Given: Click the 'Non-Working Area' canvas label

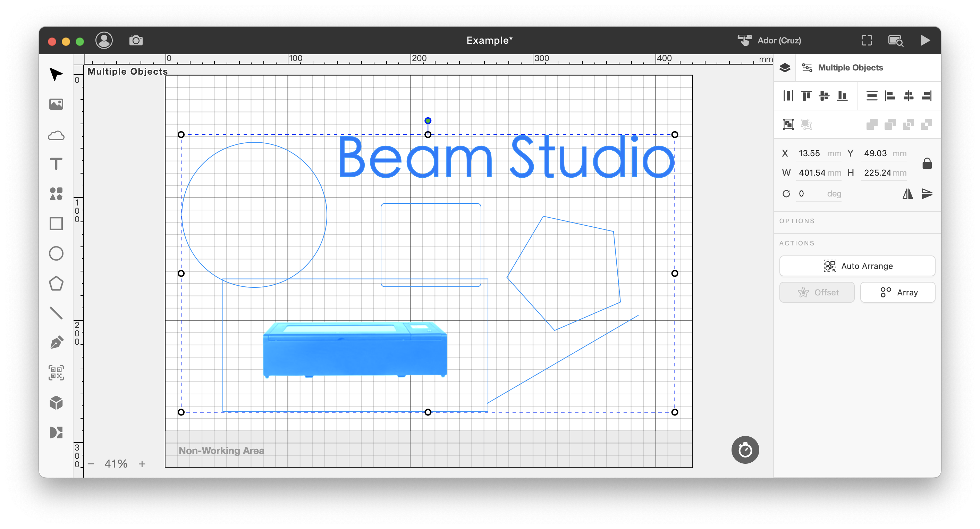Looking at the screenshot, I should tap(221, 451).
